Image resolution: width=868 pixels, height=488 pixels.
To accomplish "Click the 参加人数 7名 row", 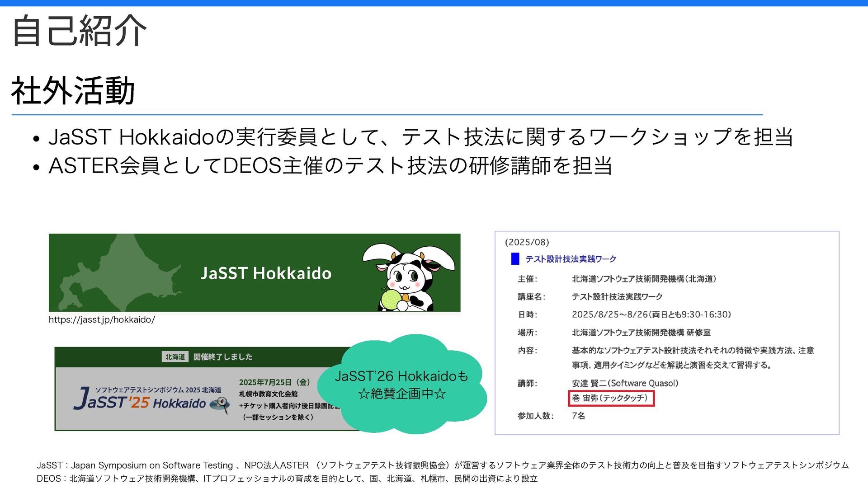I will 552,416.
